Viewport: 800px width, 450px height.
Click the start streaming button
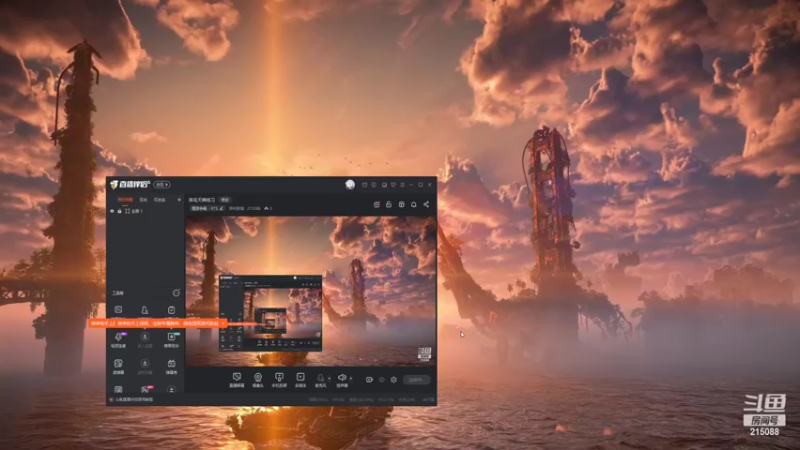pos(416,380)
